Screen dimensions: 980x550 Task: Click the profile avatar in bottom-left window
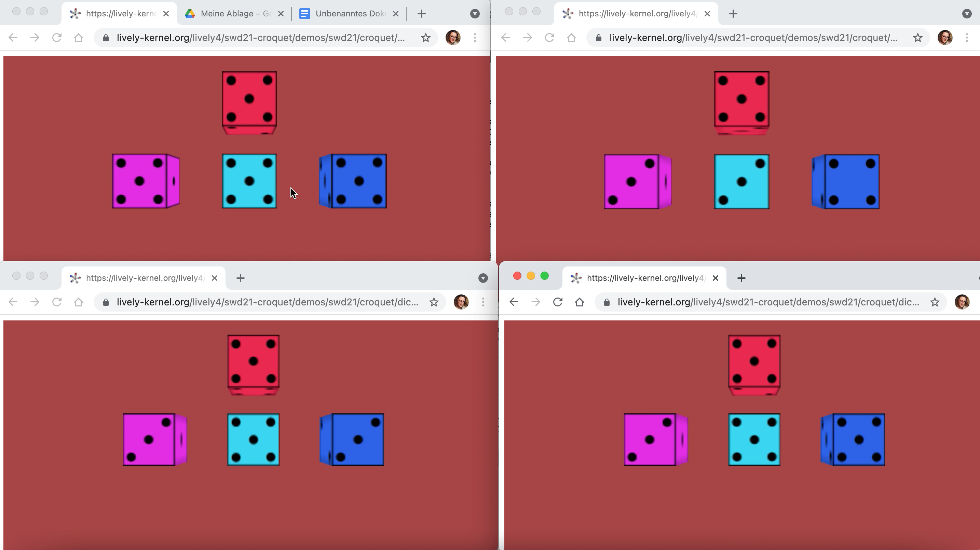click(x=461, y=302)
